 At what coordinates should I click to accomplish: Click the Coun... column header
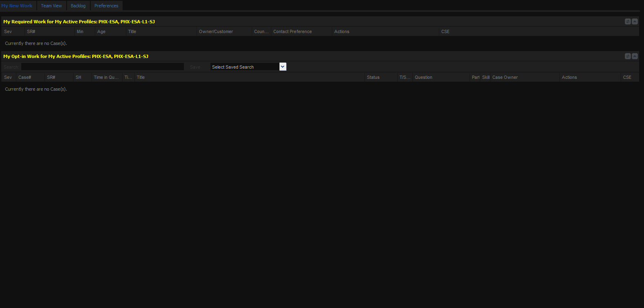(262, 31)
